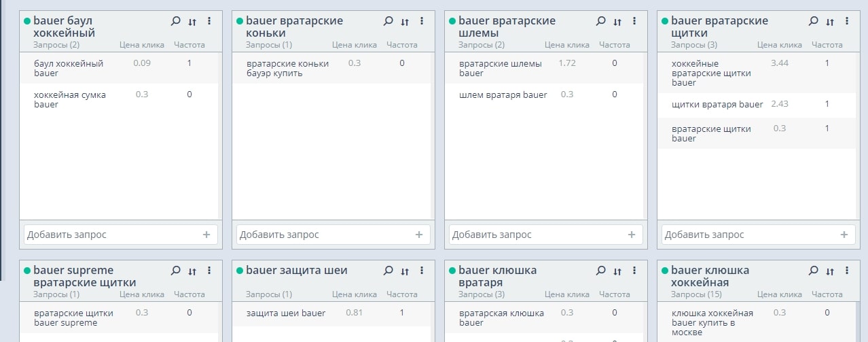This screenshot has height=342, width=868.
Task: Open three-dot menu of 'bauer баул хоккейный' card
Action: pyautogui.click(x=209, y=21)
